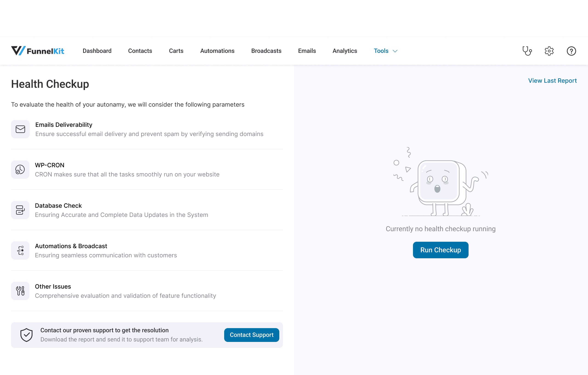Click the Automations & Broadcast icon

[20, 250]
